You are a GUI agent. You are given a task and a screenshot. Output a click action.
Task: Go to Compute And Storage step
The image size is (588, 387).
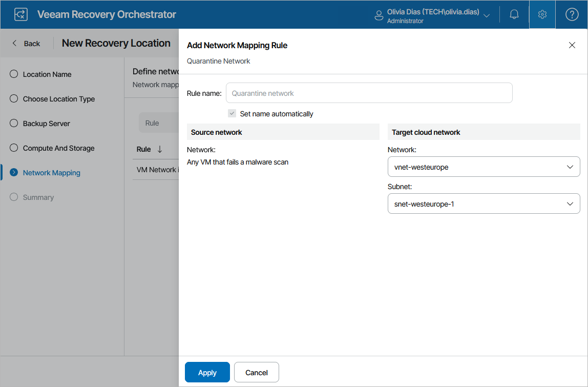(59, 148)
